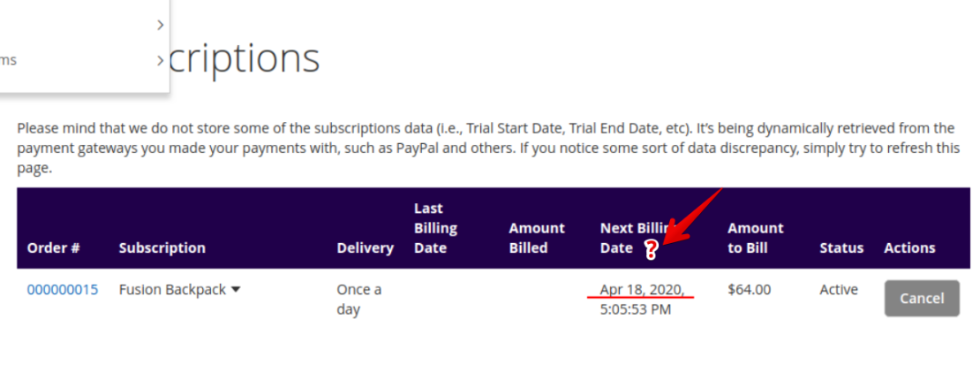980x388 pixels.
Task: Cancel the Fusion Backpack subscription
Action: click(921, 299)
